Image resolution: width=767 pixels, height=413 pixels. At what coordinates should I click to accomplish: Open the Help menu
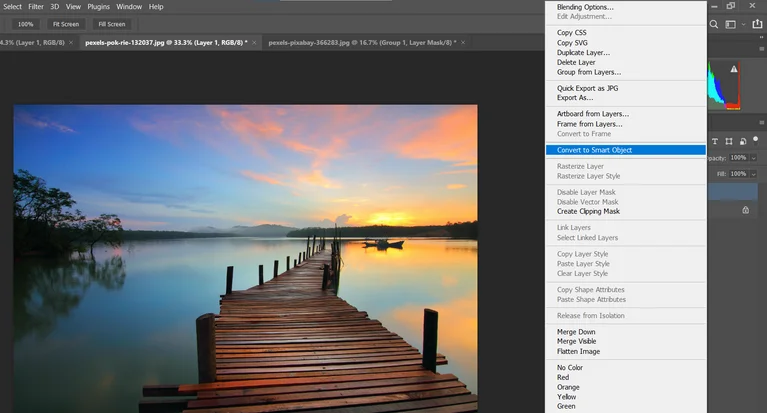coord(156,6)
